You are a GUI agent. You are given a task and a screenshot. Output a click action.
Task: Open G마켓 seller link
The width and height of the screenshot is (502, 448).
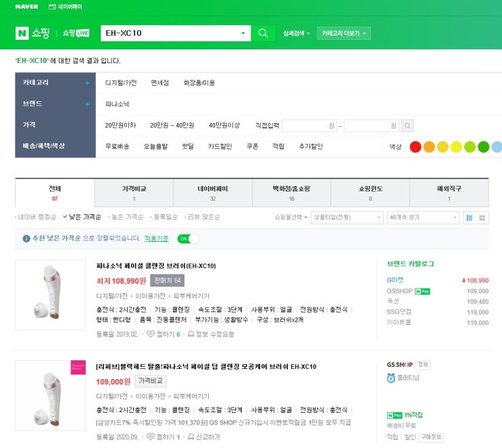[x=395, y=280]
